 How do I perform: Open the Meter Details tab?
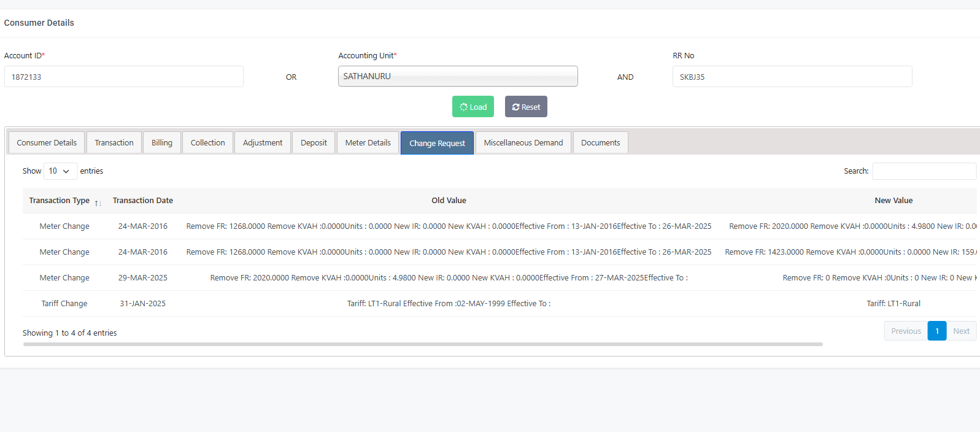pos(368,142)
